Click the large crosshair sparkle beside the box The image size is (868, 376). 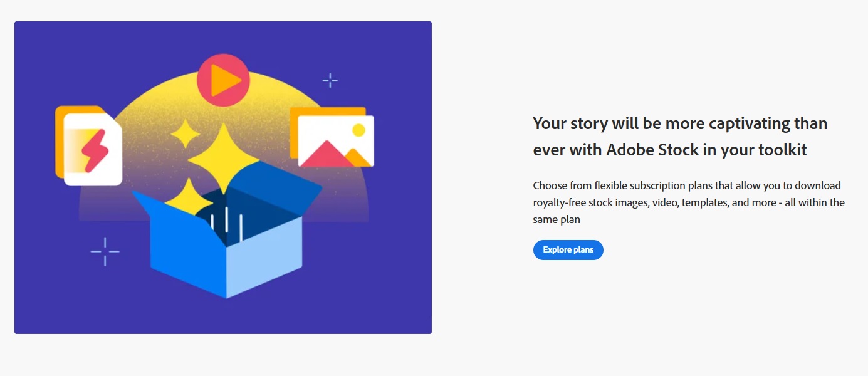click(105, 251)
